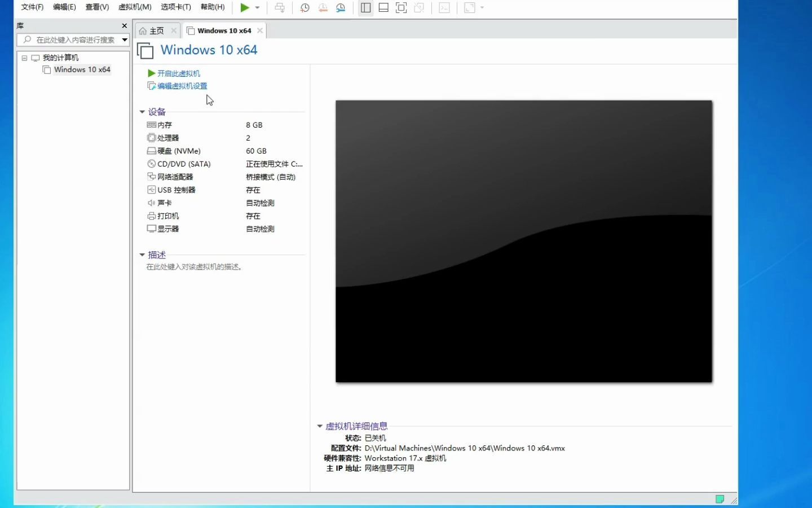
Task: Click the config file path text
Action: 465,448
